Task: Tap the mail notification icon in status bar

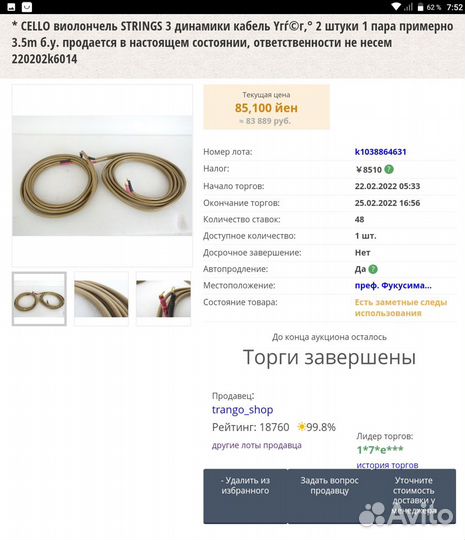Action: coord(27,7)
